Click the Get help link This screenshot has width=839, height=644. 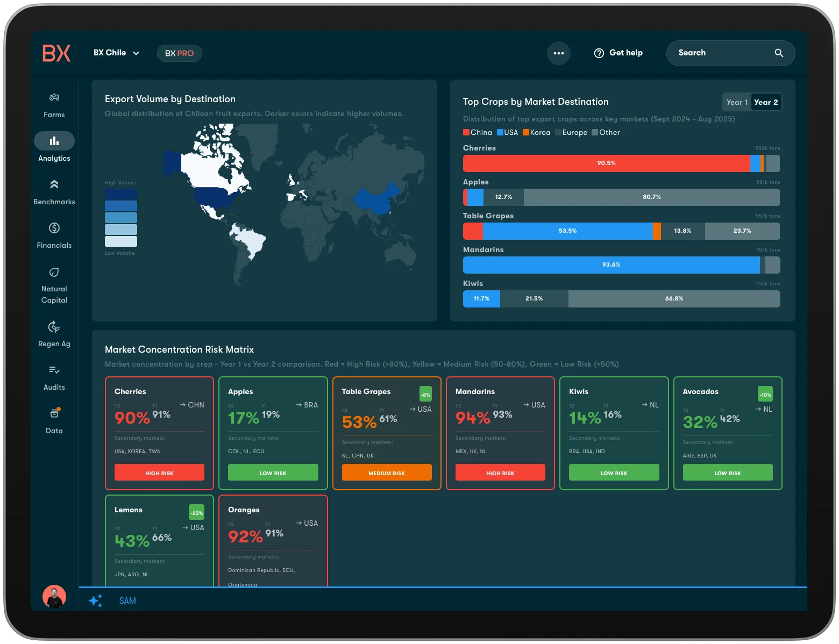(618, 53)
